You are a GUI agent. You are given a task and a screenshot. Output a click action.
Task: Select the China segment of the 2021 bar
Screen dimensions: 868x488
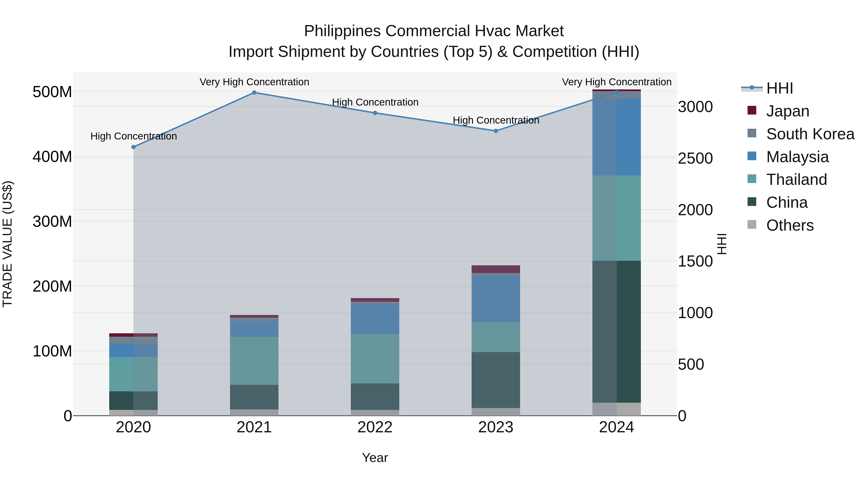click(254, 397)
